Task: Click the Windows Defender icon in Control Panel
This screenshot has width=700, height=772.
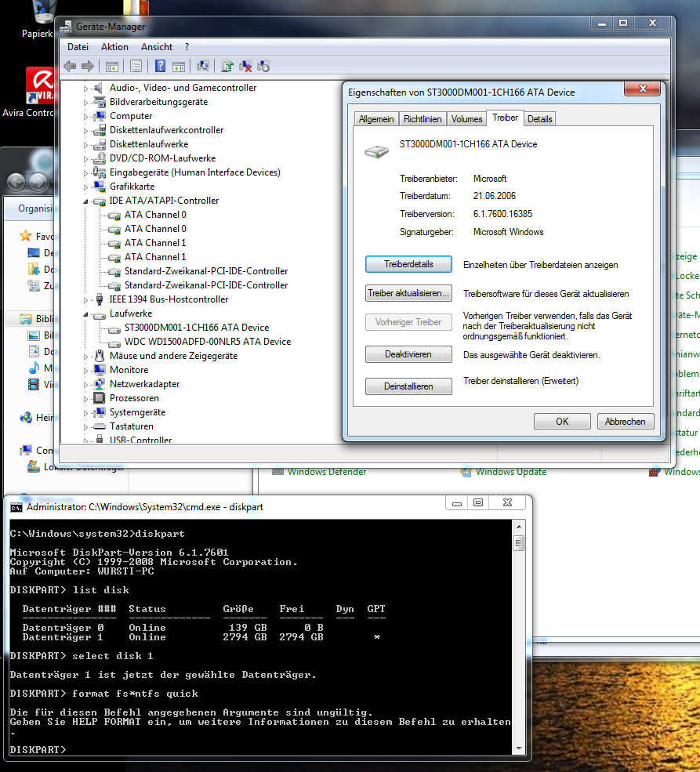Action: 277,472
